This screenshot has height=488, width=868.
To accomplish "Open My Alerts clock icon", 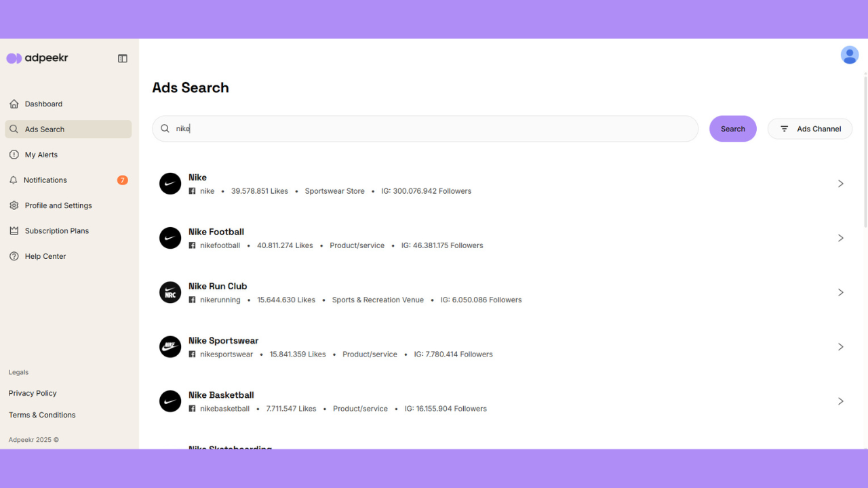I will pyautogui.click(x=14, y=155).
